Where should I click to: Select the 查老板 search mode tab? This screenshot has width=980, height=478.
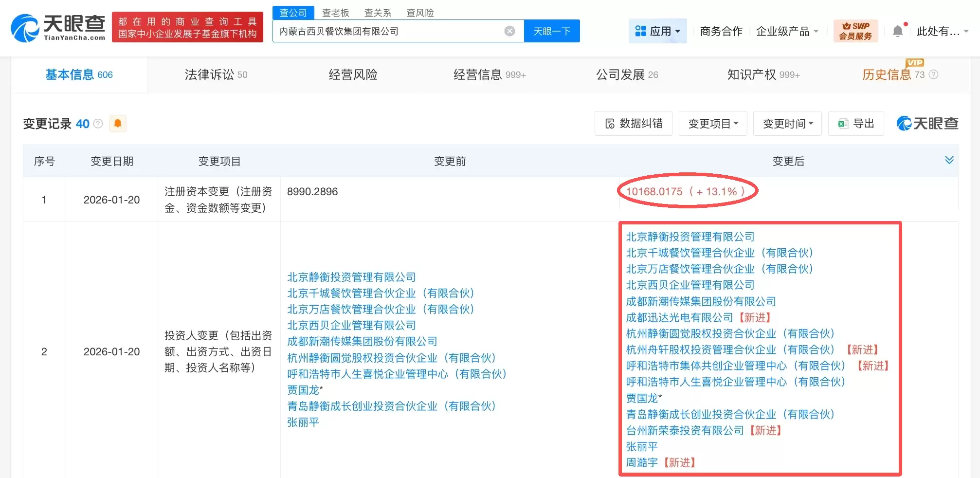click(335, 13)
